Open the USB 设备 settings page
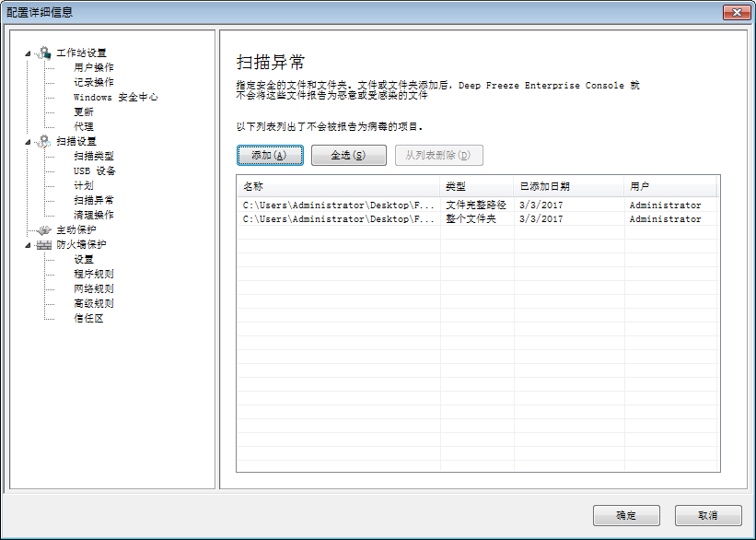Viewport: 756px width, 540px height. (x=95, y=170)
